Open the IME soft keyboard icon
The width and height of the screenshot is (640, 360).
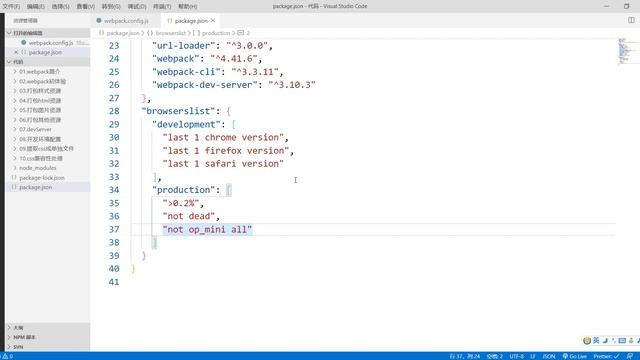pyautogui.click(x=622, y=340)
